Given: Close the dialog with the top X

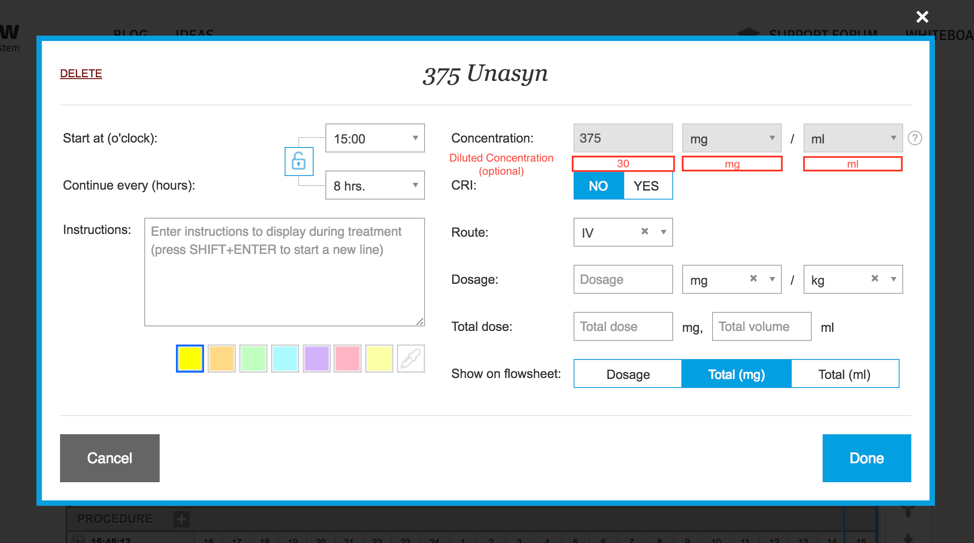Looking at the screenshot, I should click(922, 17).
